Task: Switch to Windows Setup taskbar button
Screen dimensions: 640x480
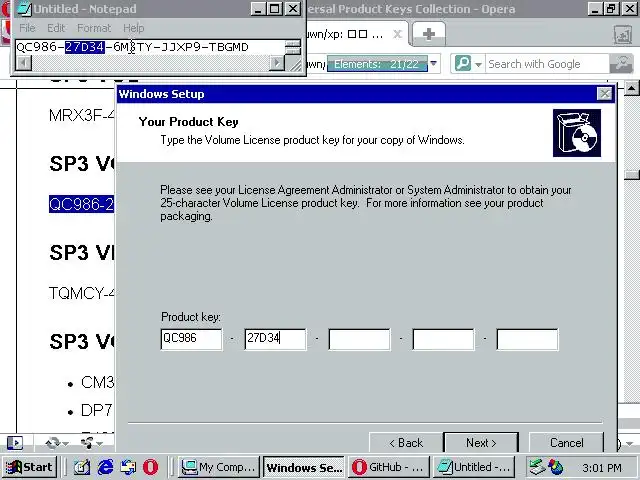Action: [x=304, y=467]
